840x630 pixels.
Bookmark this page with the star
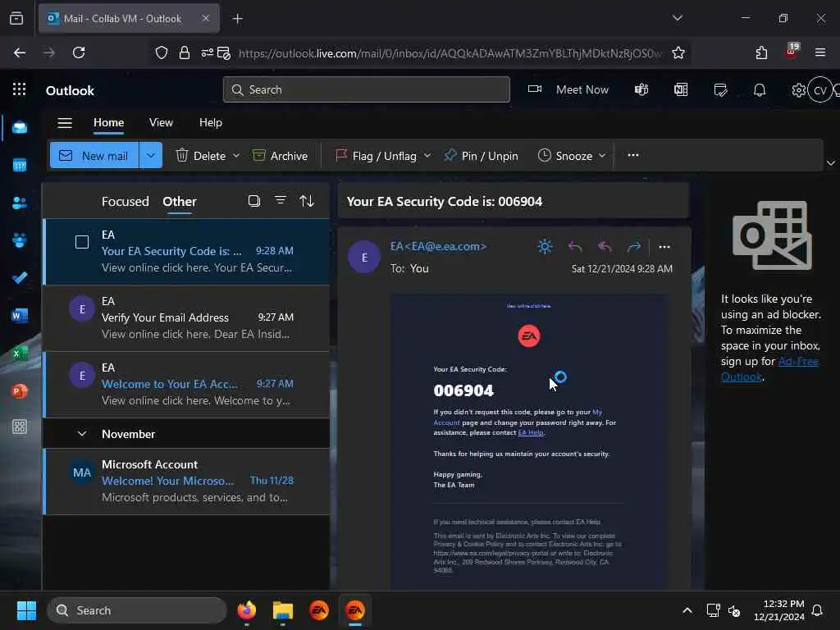678,52
